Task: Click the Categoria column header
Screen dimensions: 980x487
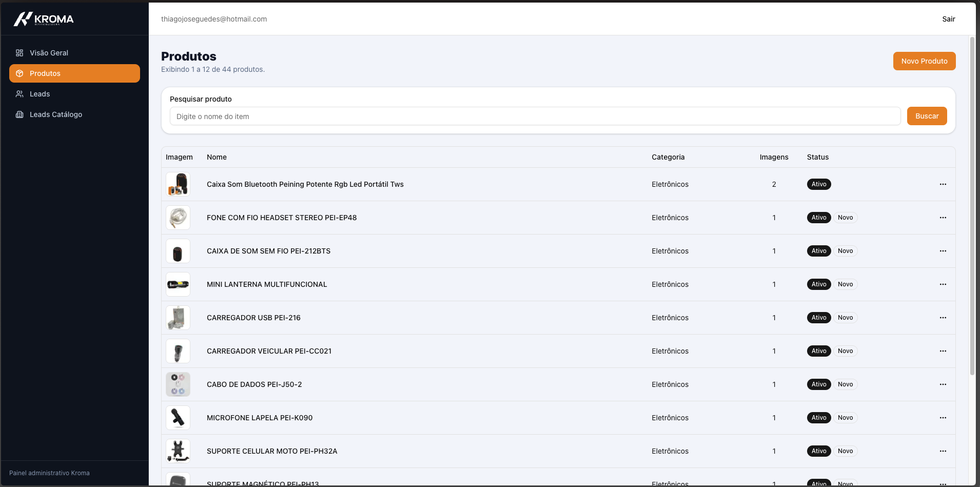Action: pyautogui.click(x=668, y=157)
